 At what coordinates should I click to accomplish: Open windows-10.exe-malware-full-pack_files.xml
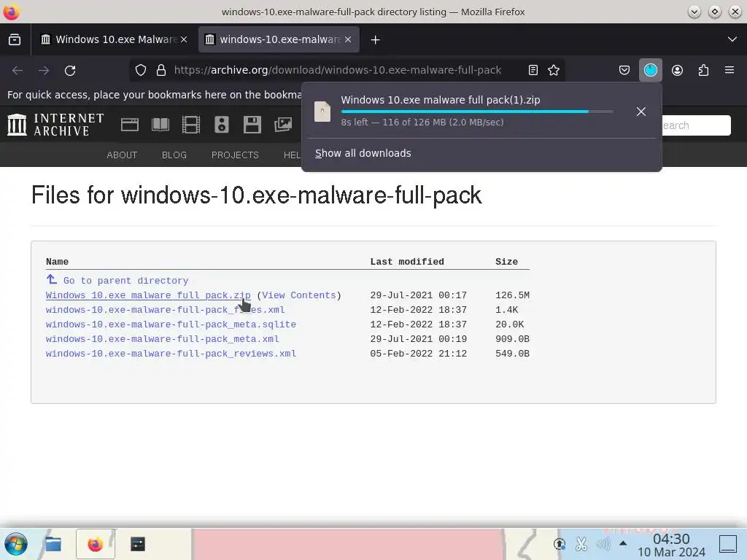166,310
